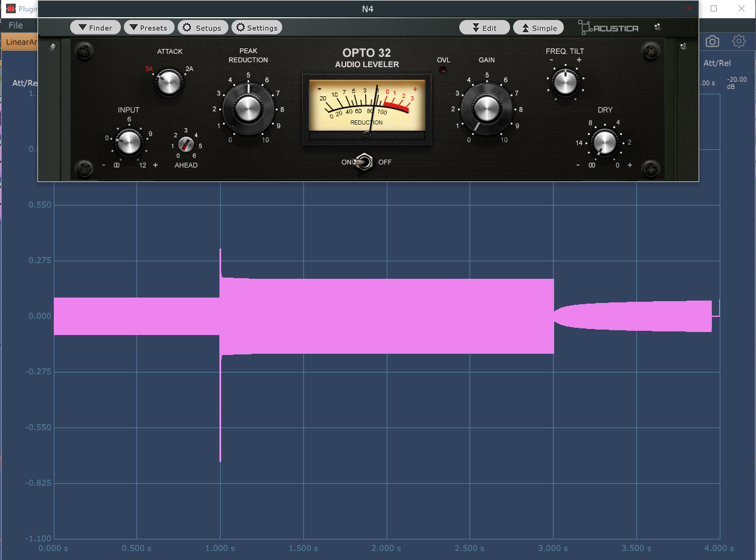Image resolution: width=756 pixels, height=560 pixels.
Task: Click the meter adjustment screw below VU meter
Action: coord(367,135)
